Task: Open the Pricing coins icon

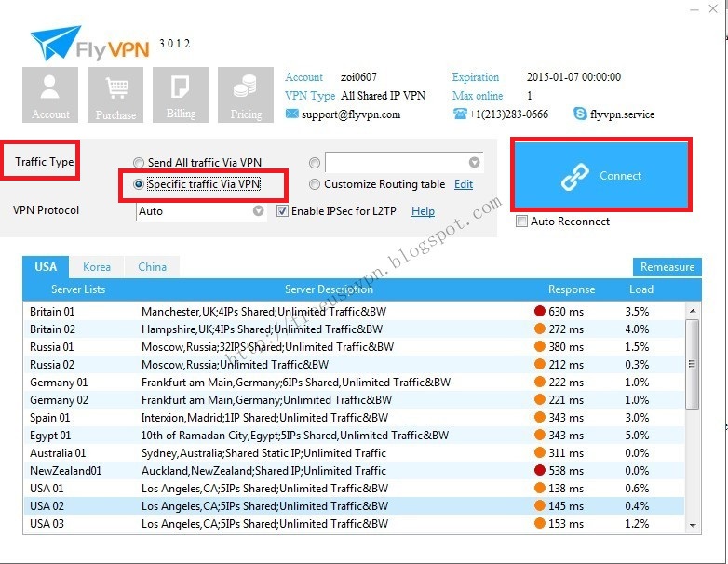Action: [246, 95]
